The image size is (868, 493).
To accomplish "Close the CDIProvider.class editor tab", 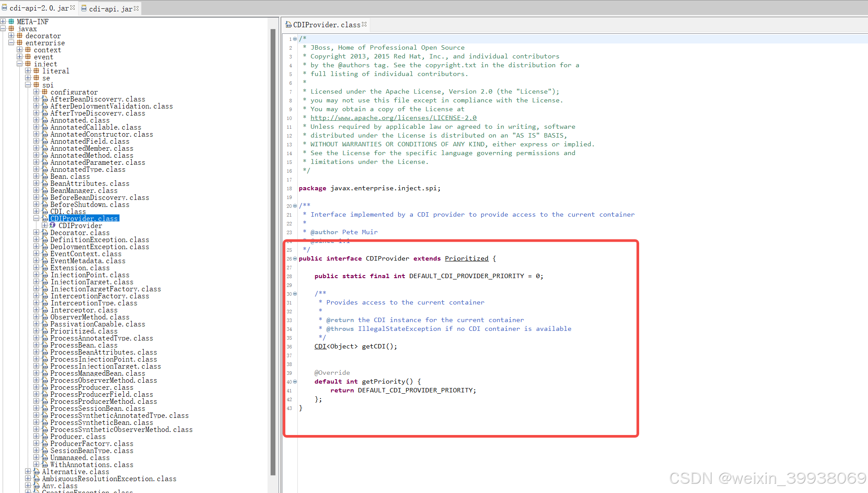I will 364,25.
